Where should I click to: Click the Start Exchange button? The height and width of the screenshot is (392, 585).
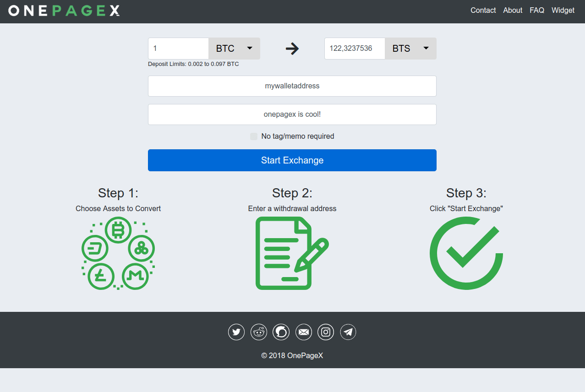click(292, 160)
